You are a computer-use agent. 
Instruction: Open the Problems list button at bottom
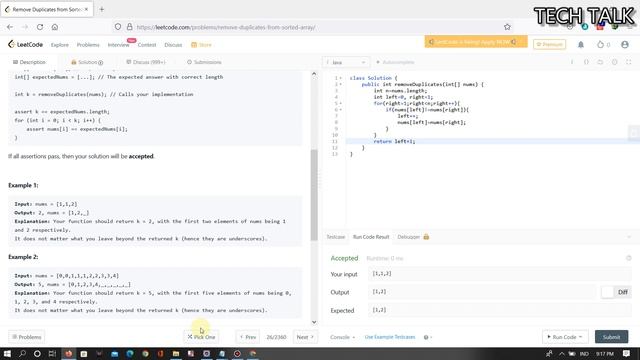click(x=27, y=337)
